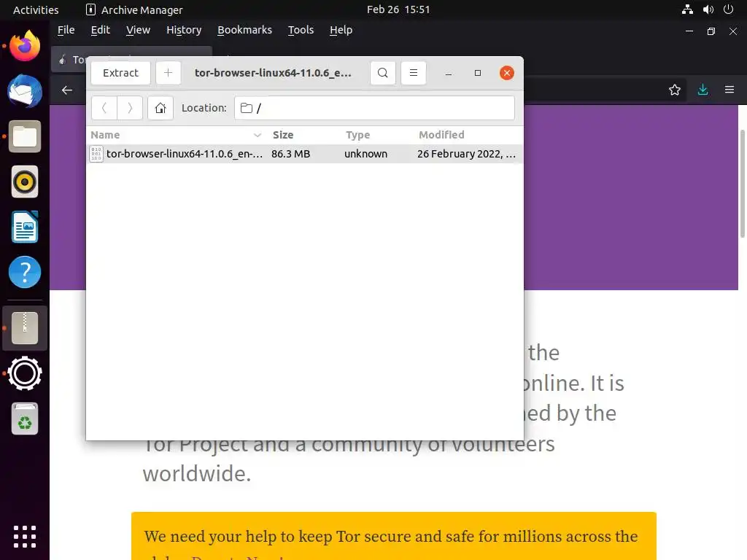Click into the Location path field
The width and height of the screenshot is (747, 560).
tap(374, 108)
